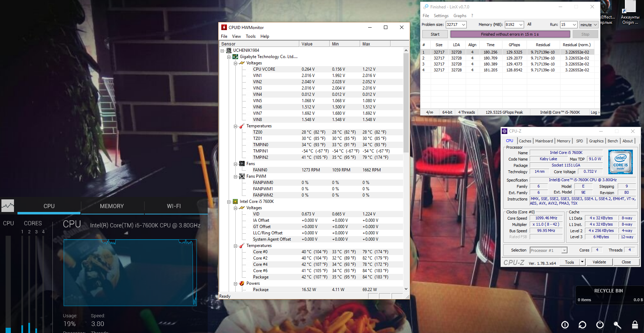Open the Tools menu in HWMonitor
644x333 pixels.
pos(251,36)
